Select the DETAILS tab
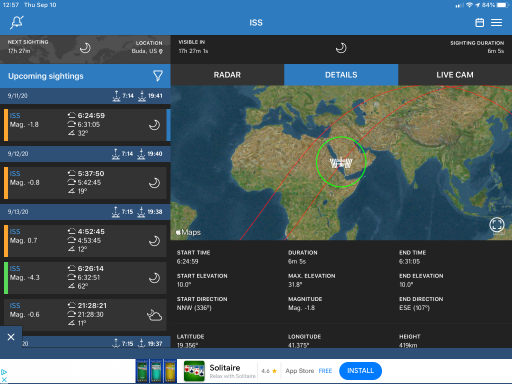This screenshot has width=512, height=384. pyautogui.click(x=341, y=75)
